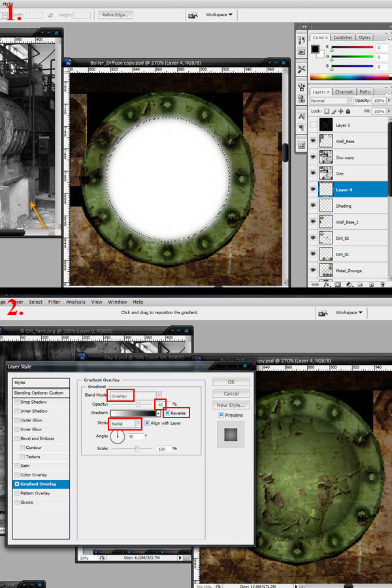392x588 pixels.
Task: Open the Brushes panel icon
Action: pyautogui.click(x=301, y=88)
